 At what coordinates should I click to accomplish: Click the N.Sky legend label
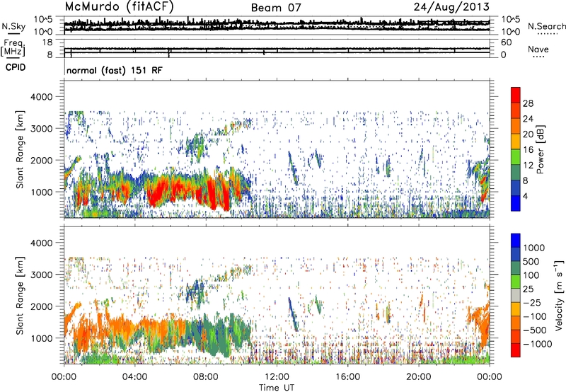13,26
